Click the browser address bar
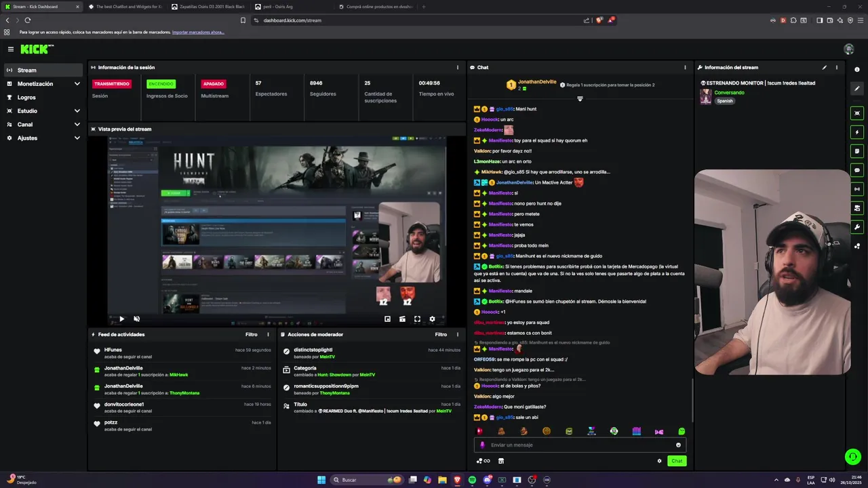This screenshot has height=488, width=868. 417,20
